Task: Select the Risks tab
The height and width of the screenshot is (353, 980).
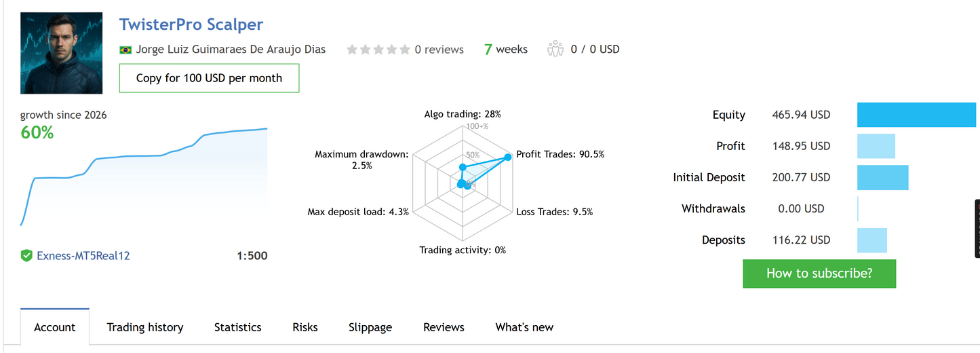Action: click(x=305, y=327)
